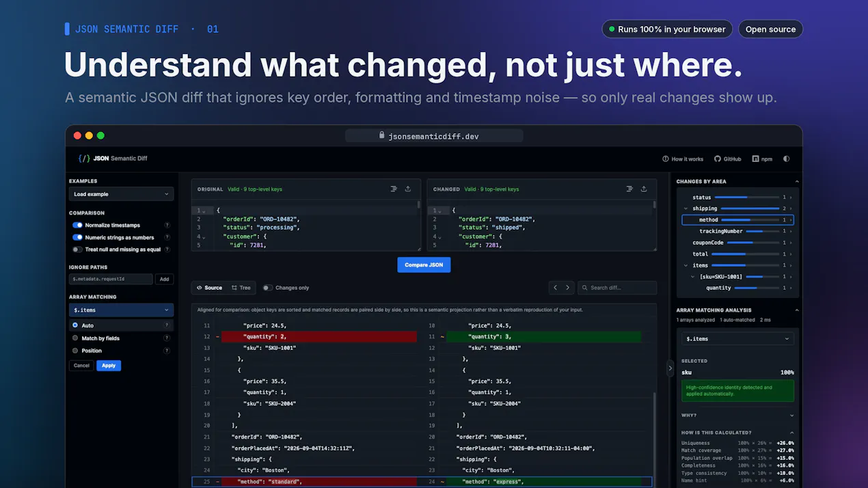Upload a file into the ORIGINAL panel
The width and height of the screenshot is (868, 488).
pos(408,189)
